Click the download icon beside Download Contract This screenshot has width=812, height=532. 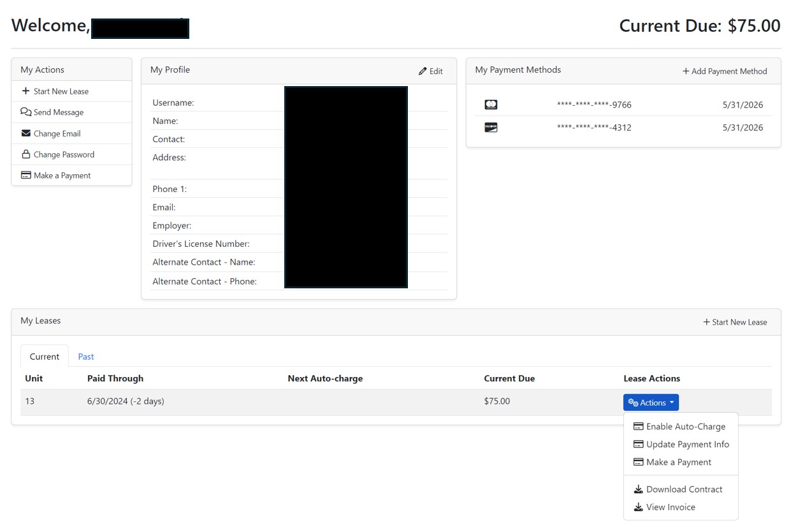tap(638, 489)
